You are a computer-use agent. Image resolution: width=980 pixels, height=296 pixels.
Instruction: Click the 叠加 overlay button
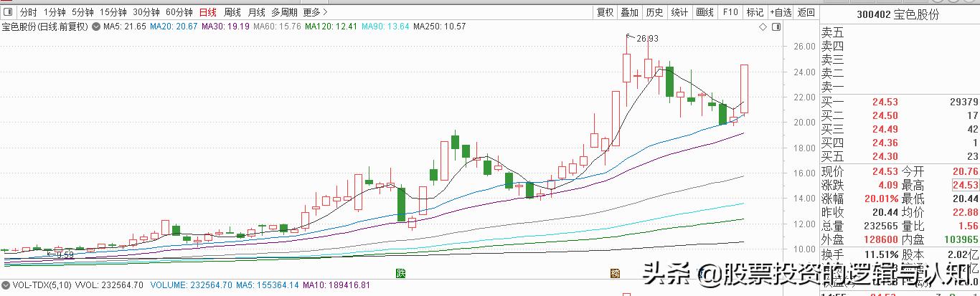coord(630,12)
